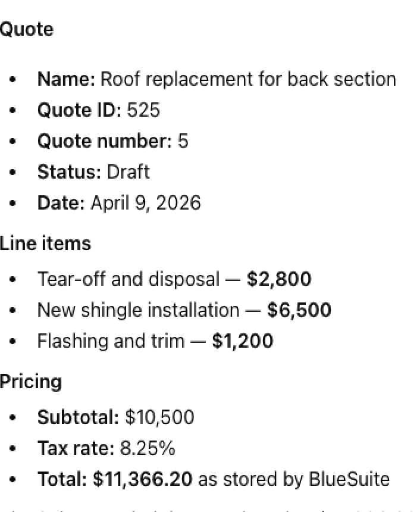The image size is (420, 512).
Task: Click "as stored by BlueSuite" text
Action: (294, 479)
